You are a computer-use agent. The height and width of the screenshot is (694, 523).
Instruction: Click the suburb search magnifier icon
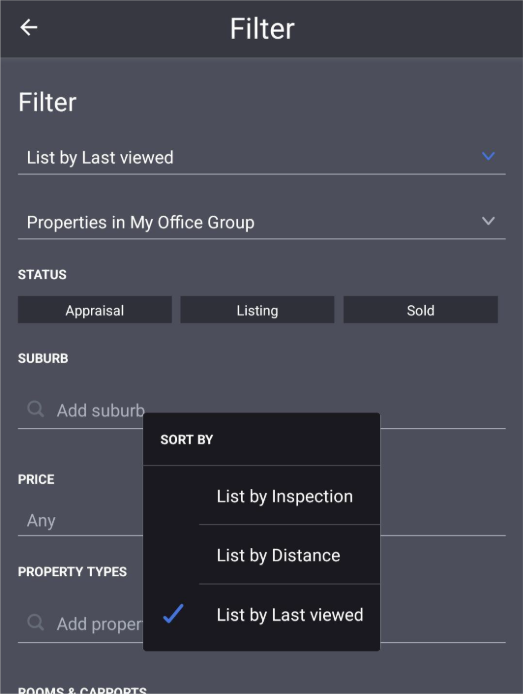[35, 409]
